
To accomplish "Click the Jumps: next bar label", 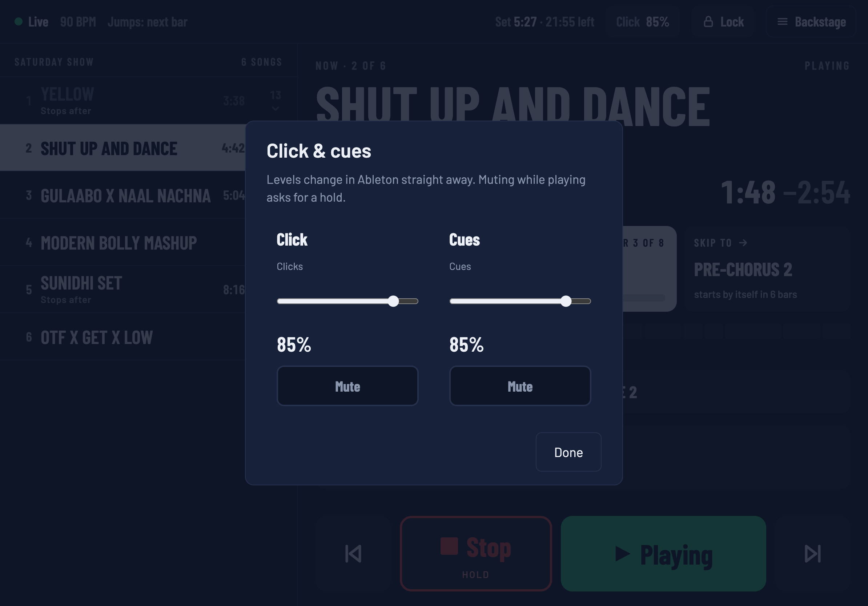I will (148, 22).
